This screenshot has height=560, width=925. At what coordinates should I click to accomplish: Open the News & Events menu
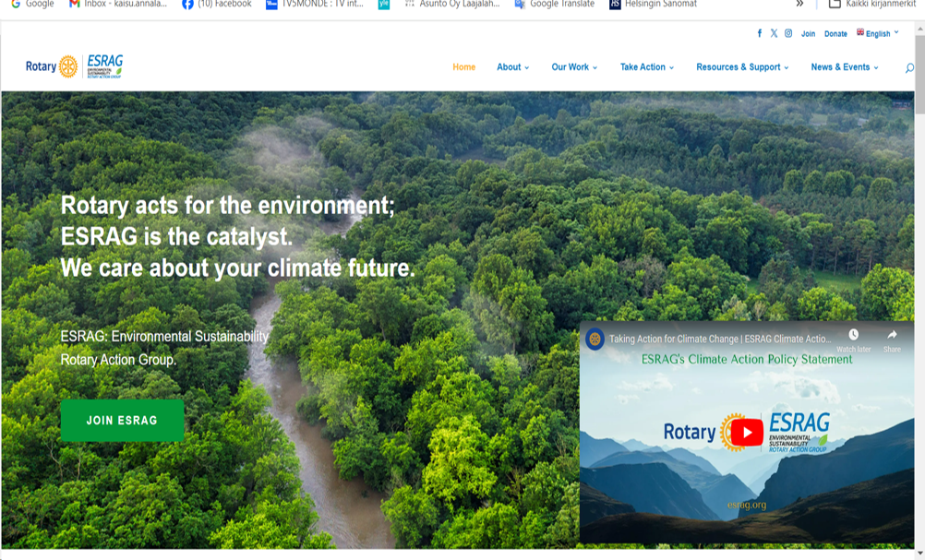click(x=844, y=67)
